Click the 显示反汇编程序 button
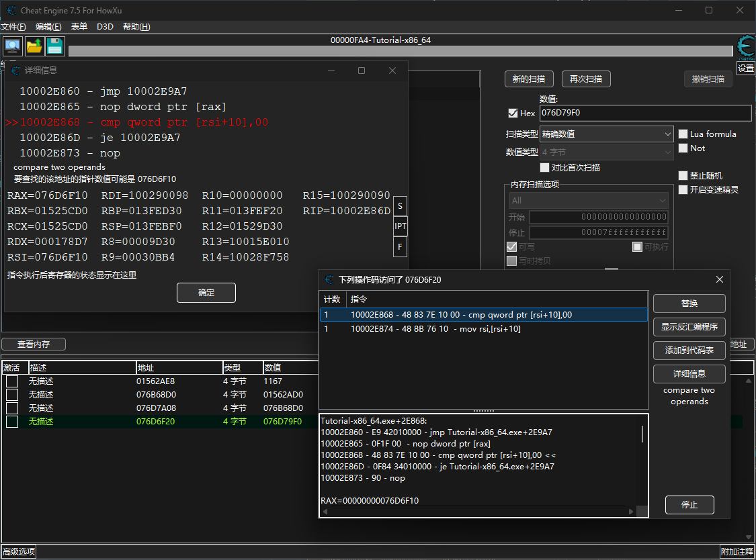The height and width of the screenshot is (560, 756). (x=689, y=327)
